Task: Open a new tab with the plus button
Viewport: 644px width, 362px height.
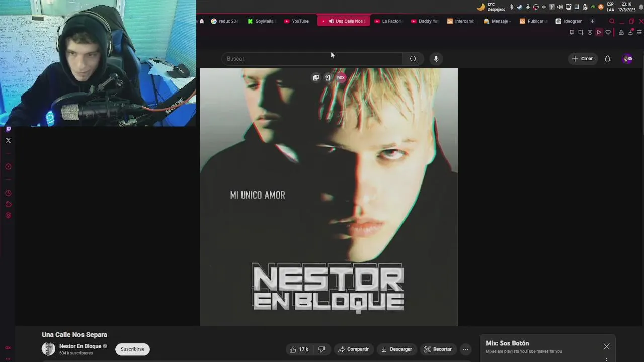Action: 592,21
